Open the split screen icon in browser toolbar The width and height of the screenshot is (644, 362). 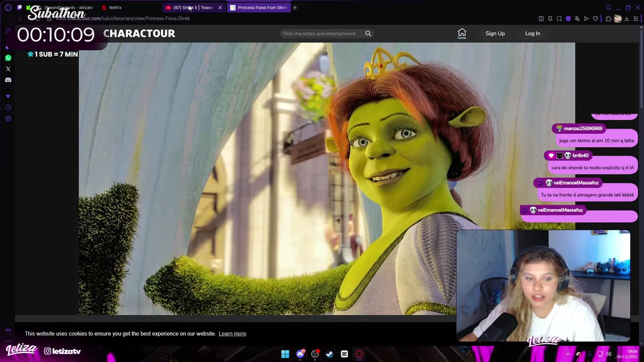pos(541,19)
